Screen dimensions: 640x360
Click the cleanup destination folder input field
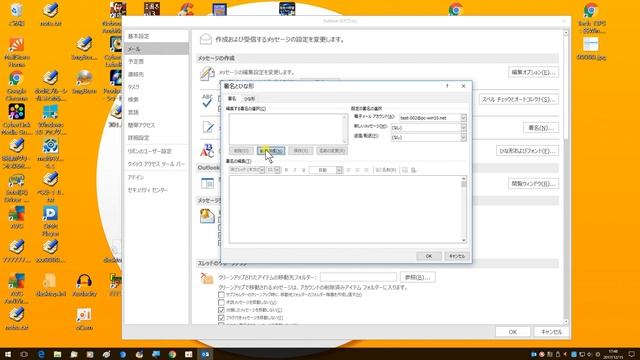pyautogui.click(x=358, y=278)
